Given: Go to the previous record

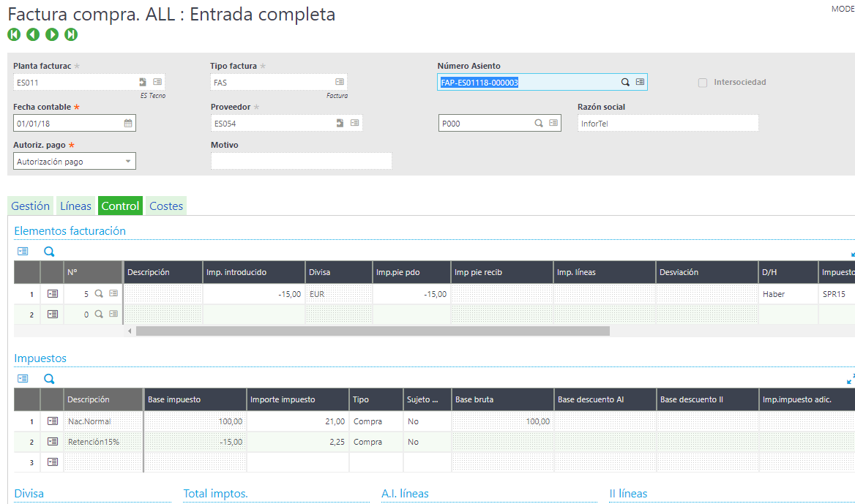Looking at the screenshot, I should click(33, 34).
